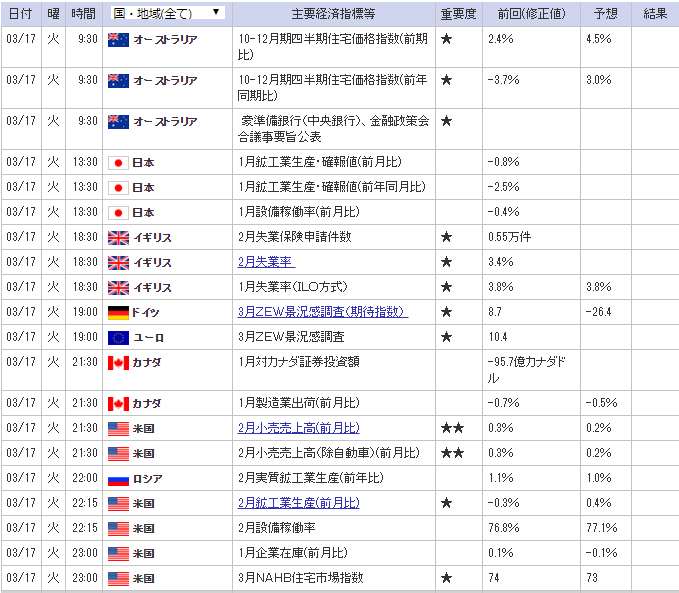This screenshot has width=679, height=593.
Task: Click the Russian flag in the ロシア row
Action: click(x=118, y=479)
